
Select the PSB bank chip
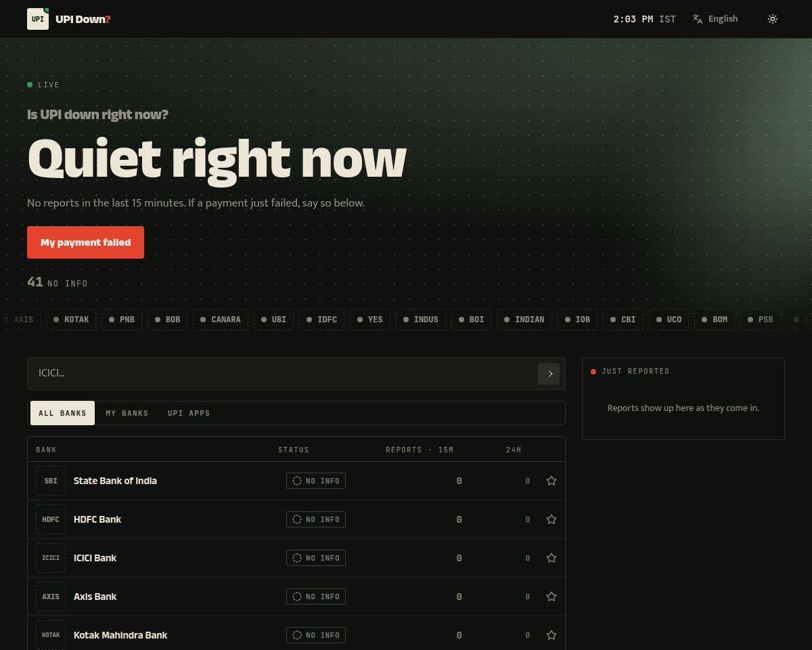(x=760, y=320)
